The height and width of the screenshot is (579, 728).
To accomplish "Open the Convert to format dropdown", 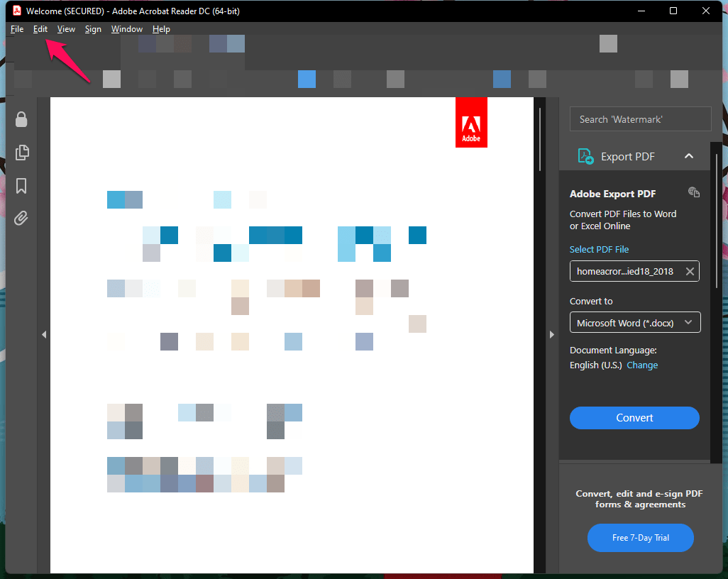I will point(634,322).
